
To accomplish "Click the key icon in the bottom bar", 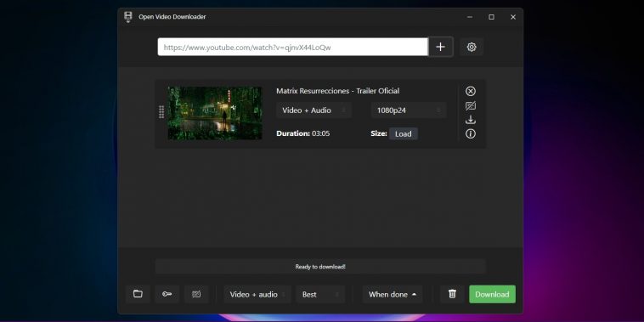I will pos(167,294).
